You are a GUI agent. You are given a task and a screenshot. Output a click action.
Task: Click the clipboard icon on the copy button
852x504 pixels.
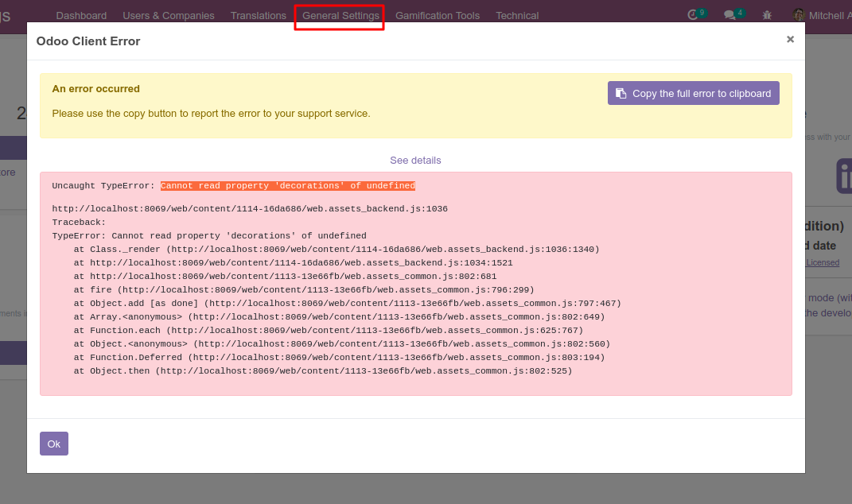coord(621,93)
